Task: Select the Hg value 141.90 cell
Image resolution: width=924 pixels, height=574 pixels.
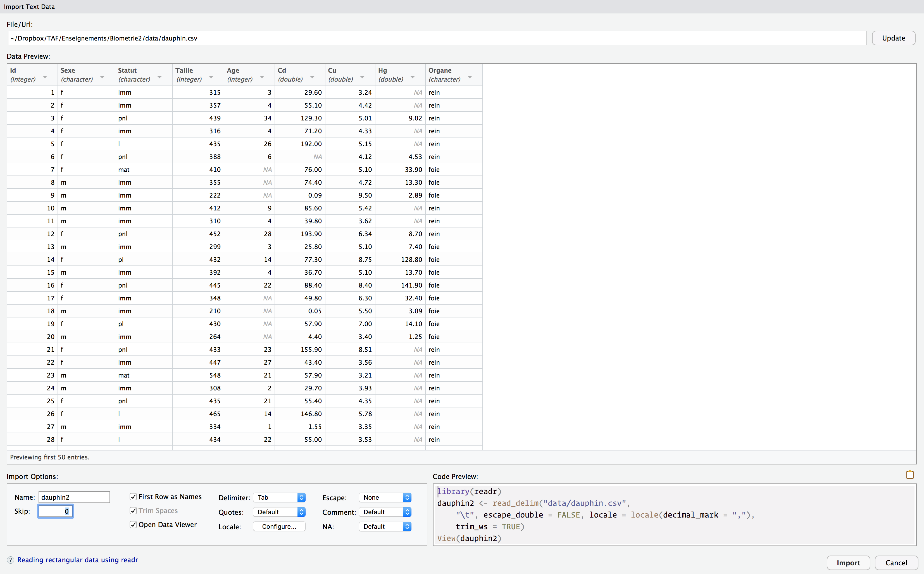Action: tap(400, 285)
